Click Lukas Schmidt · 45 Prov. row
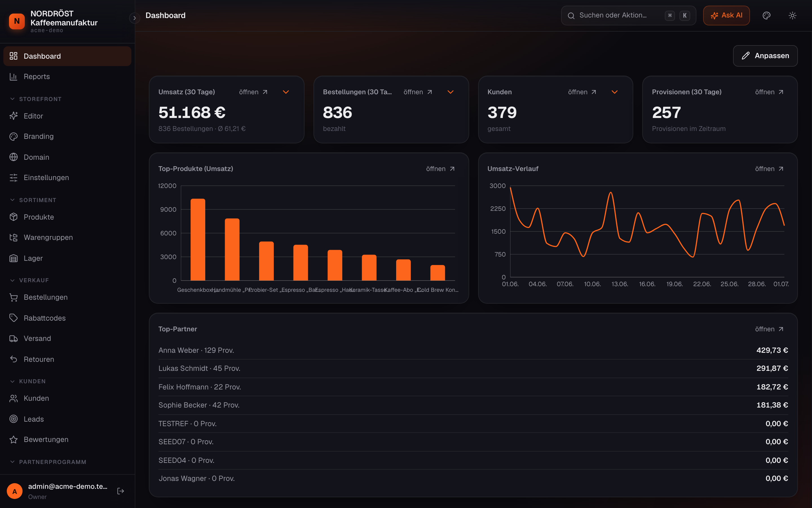The height and width of the screenshot is (508, 812). [x=473, y=369]
